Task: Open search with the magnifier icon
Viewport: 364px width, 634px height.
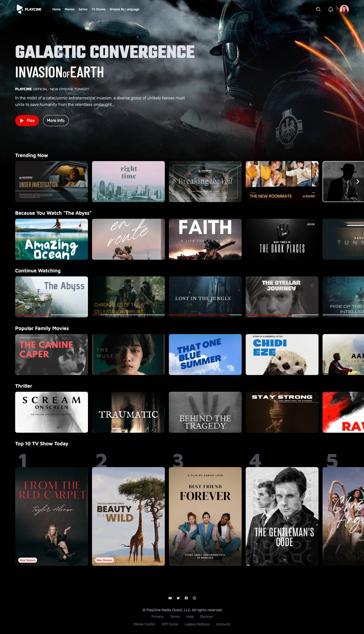Action: (x=318, y=9)
